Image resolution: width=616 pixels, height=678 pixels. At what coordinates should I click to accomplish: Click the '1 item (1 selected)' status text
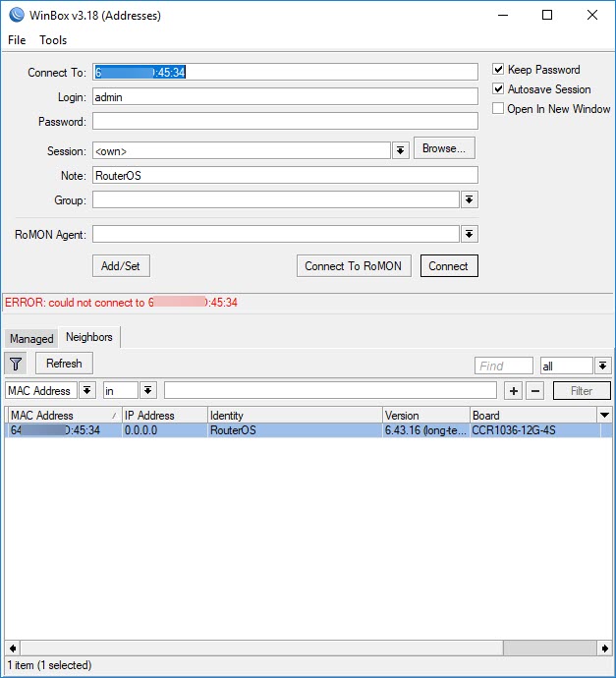pyautogui.click(x=49, y=665)
